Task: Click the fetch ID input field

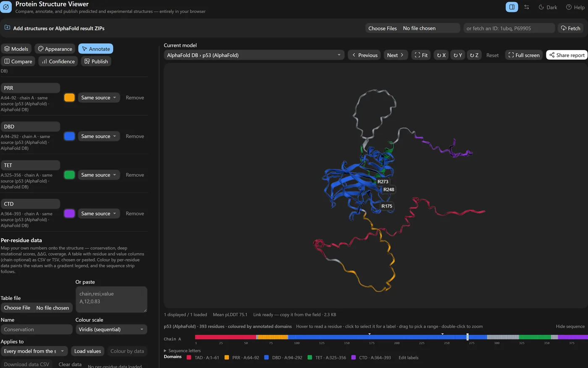Action: point(509,28)
